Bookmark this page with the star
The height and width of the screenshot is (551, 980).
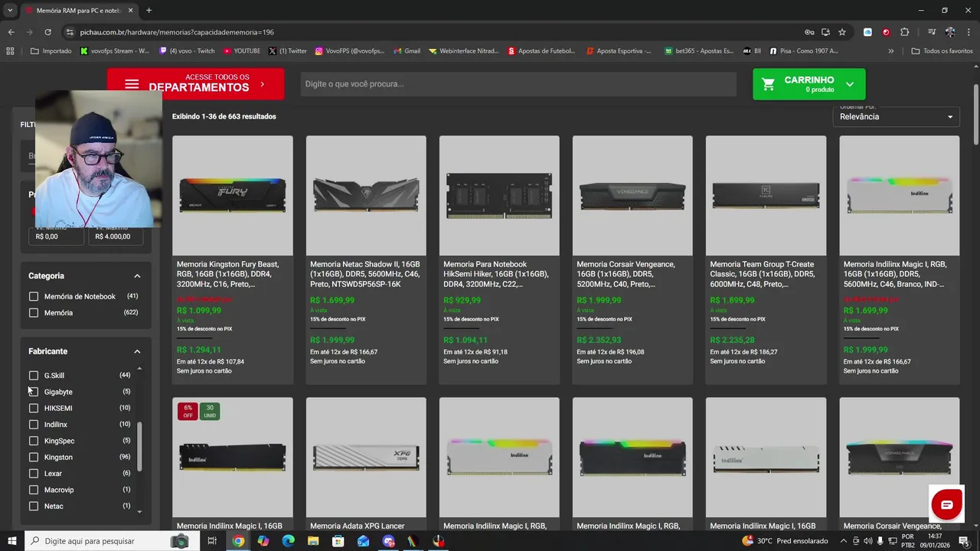tap(842, 32)
